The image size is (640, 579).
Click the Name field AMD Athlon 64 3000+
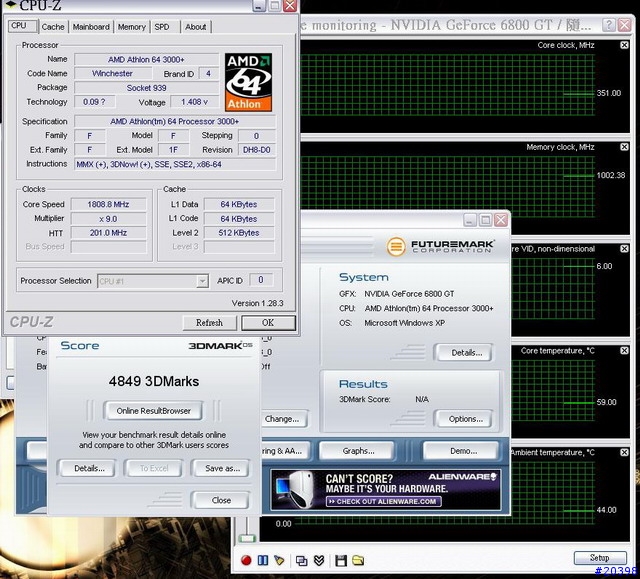point(146,60)
